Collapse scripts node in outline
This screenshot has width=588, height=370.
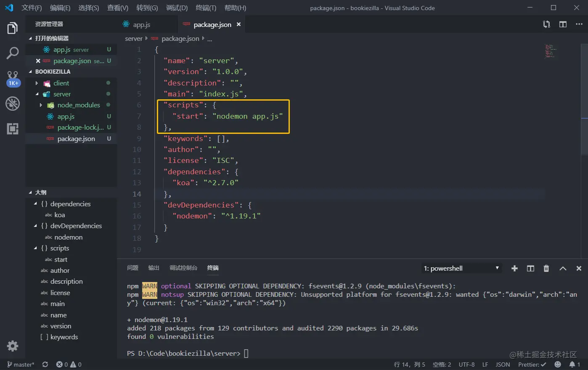pos(35,248)
